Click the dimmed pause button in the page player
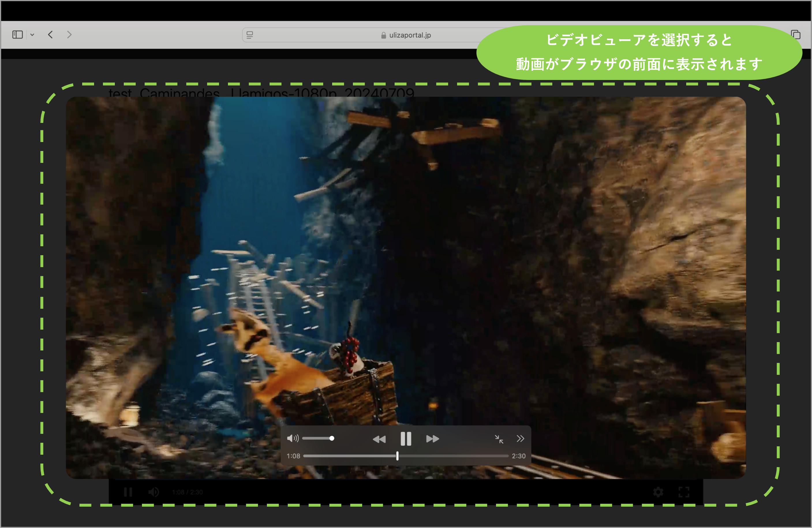Screen dimensions: 812x528 (128, 492)
